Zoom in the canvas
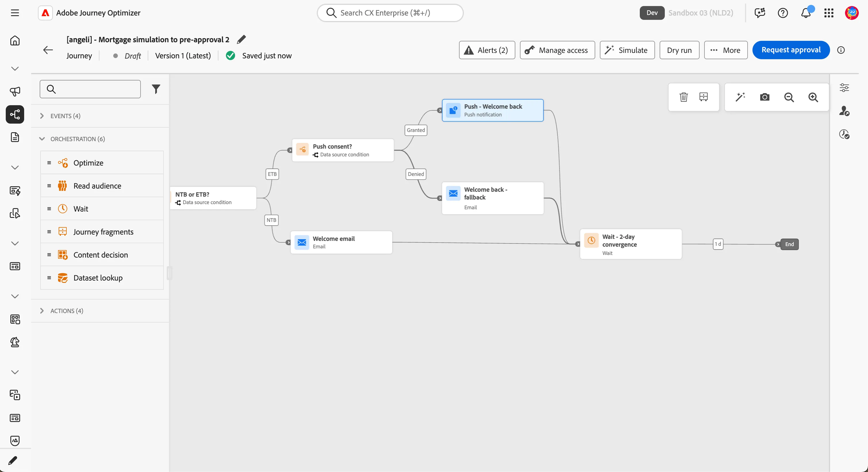This screenshot has width=868, height=472. 813,97
